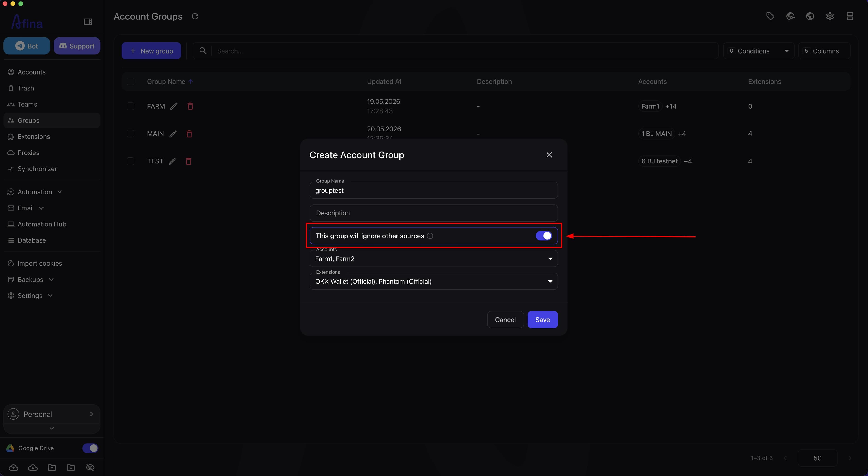
Task: Delete the MAIN group
Action: point(189,134)
